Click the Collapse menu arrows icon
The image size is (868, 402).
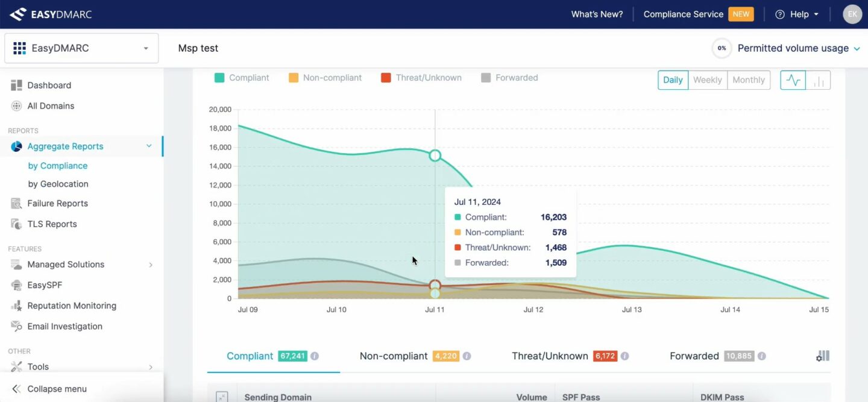click(x=16, y=389)
